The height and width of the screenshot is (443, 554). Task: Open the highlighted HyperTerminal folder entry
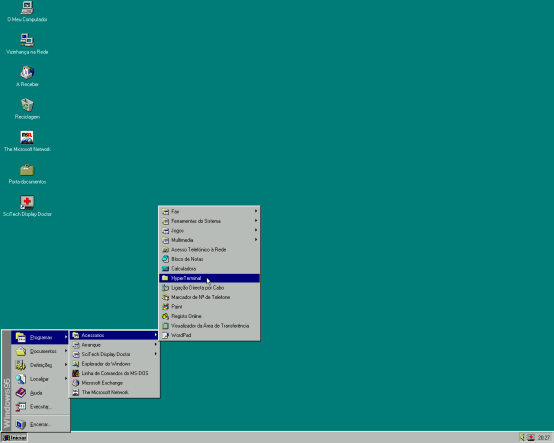tap(209, 278)
